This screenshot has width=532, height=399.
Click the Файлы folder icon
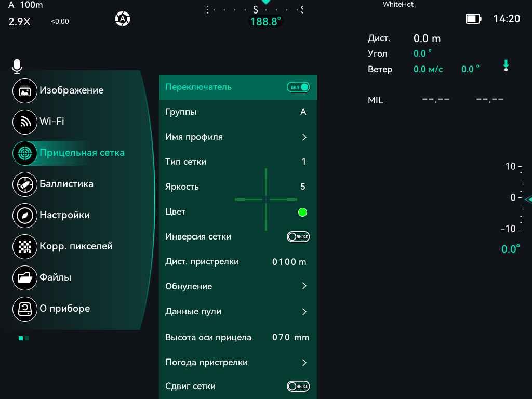pos(25,278)
